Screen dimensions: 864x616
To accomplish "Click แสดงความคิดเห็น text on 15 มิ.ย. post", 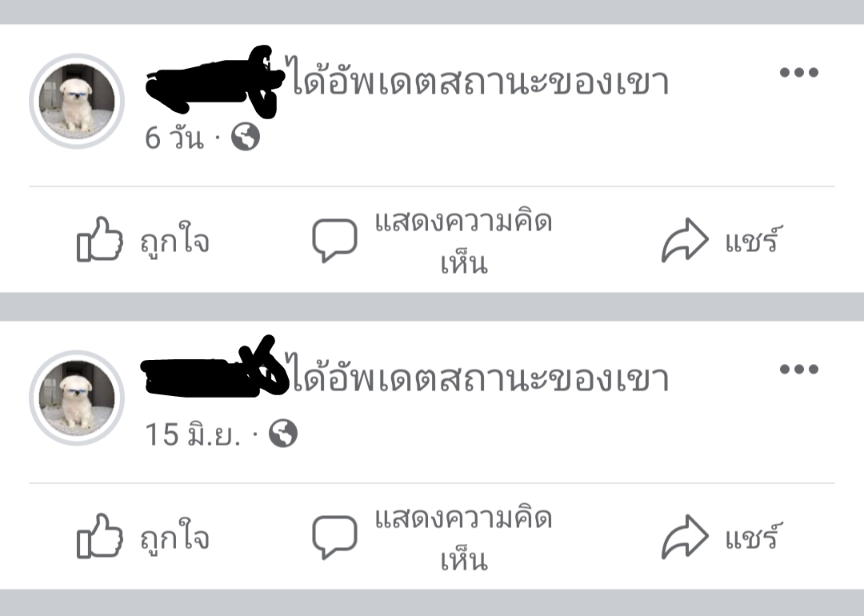I will click(x=463, y=539).
